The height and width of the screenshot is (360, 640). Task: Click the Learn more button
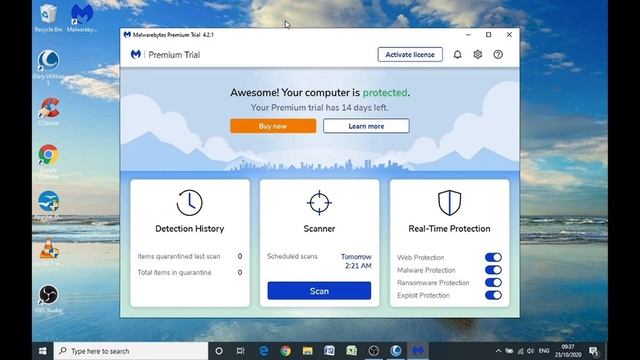pos(366,126)
